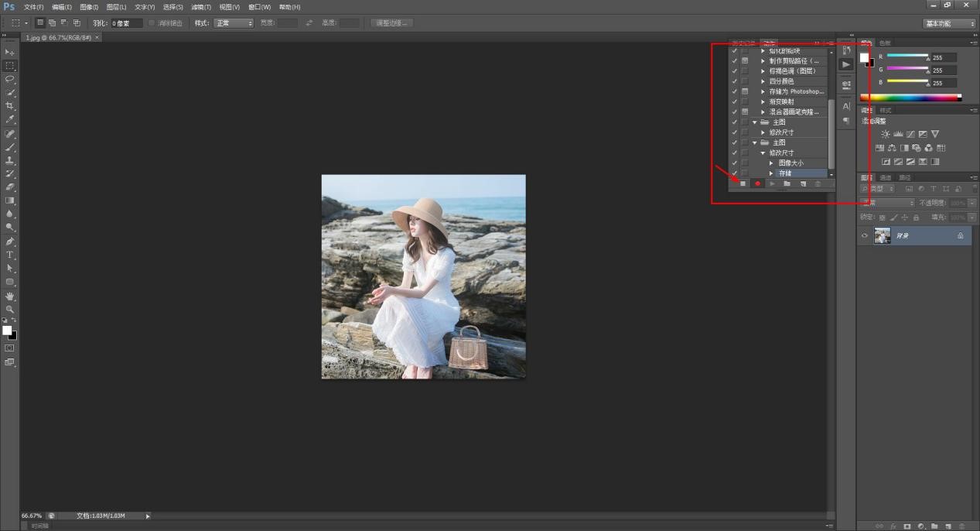Hide the 背景 layer with eye icon
Image resolution: width=980 pixels, height=531 pixels.
tap(865, 235)
